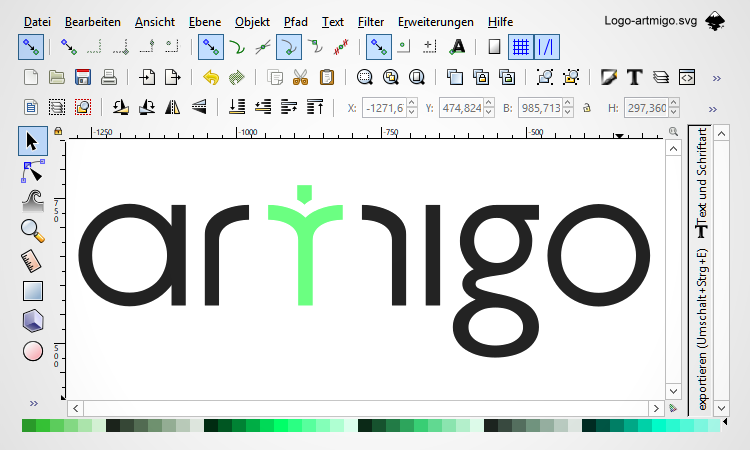Decrease the Y value stepper
750x450 pixels.
point(488,112)
